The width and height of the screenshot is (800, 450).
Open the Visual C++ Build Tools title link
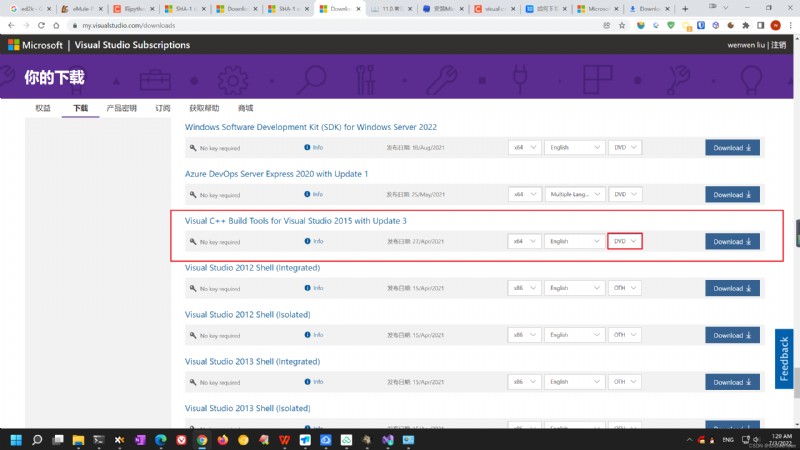pos(295,221)
